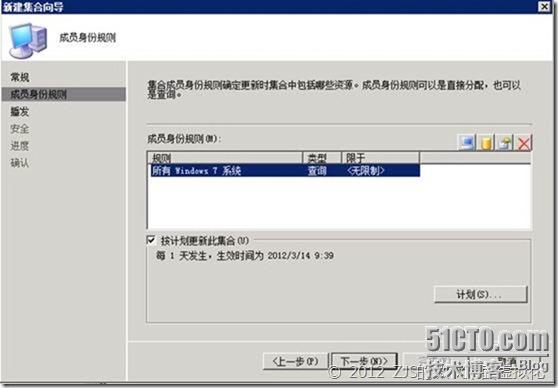Open properties of the selected membership rule
Screen dimensions: 558x388
tap(505, 143)
